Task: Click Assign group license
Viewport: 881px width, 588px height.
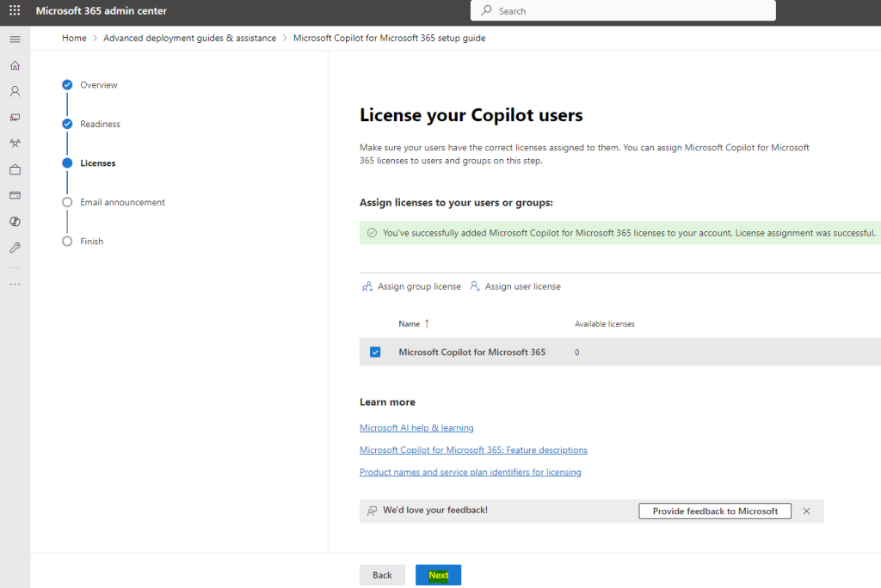Action: [419, 286]
